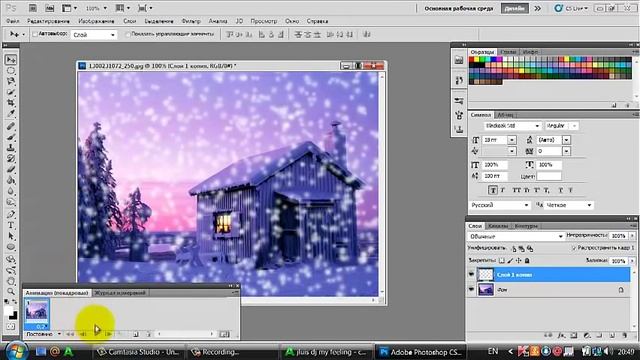Open the font size dropdown arrow
The height and width of the screenshot is (360, 640).
click(x=511, y=140)
